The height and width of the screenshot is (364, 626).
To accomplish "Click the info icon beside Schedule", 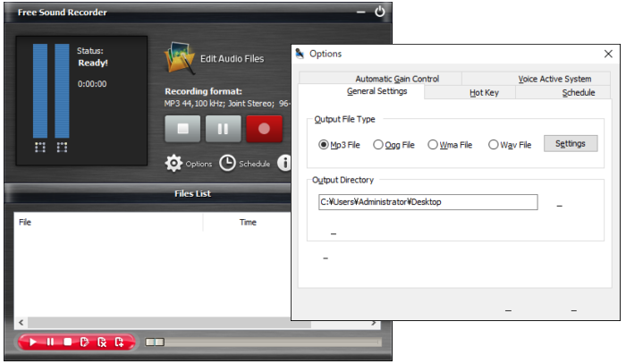I will tap(285, 163).
